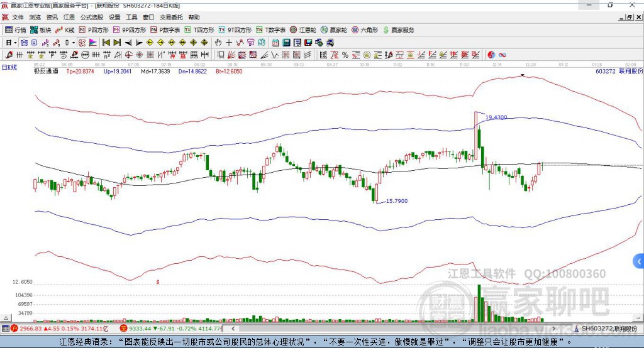Step forward with the black right arrow

pos(139,43)
